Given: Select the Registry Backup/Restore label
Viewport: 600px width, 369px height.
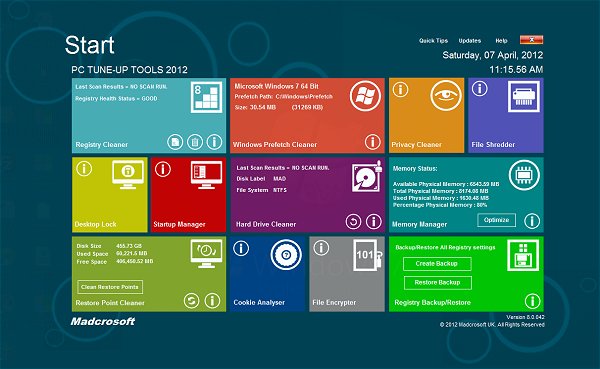Looking at the screenshot, I should [432, 302].
